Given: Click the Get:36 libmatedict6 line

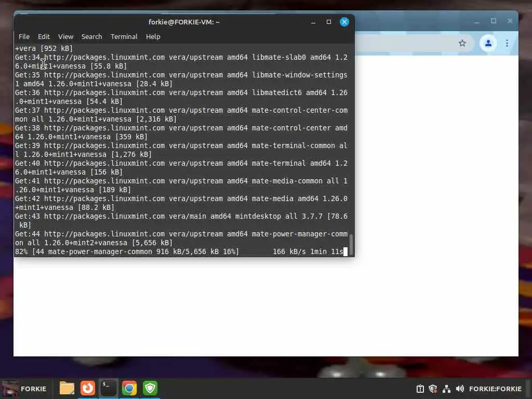Looking at the screenshot, I should pos(181,97).
